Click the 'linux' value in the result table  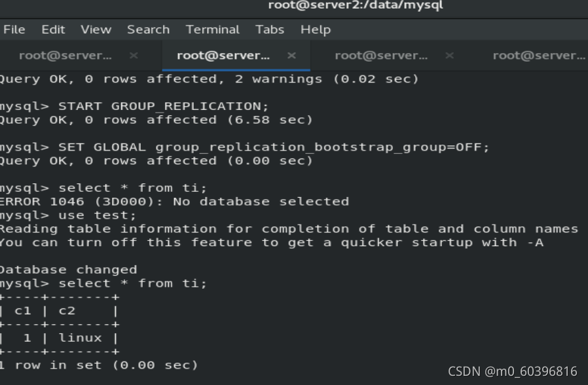click(x=81, y=338)
